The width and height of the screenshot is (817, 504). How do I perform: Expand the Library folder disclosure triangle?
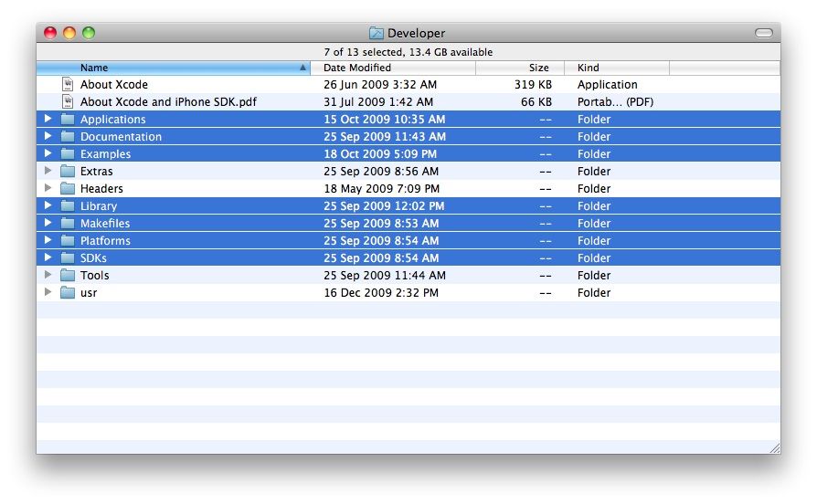click(x=48, y=205)
